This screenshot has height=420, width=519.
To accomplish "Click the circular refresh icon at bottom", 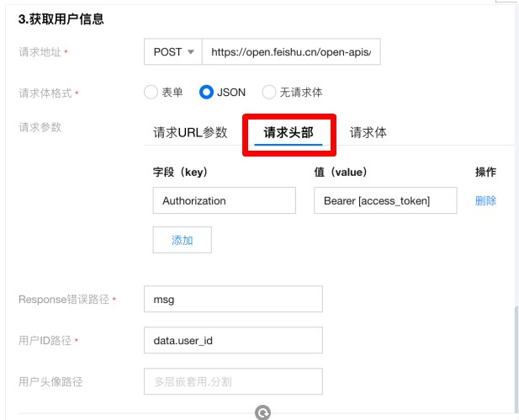I will click(x=262, y=412).
